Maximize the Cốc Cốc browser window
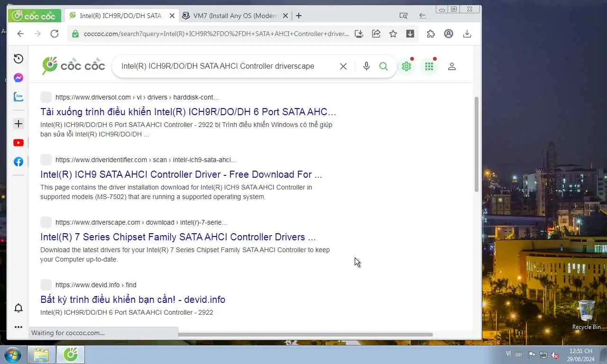Viewport: 607px width, 364px height. (454, 9)
